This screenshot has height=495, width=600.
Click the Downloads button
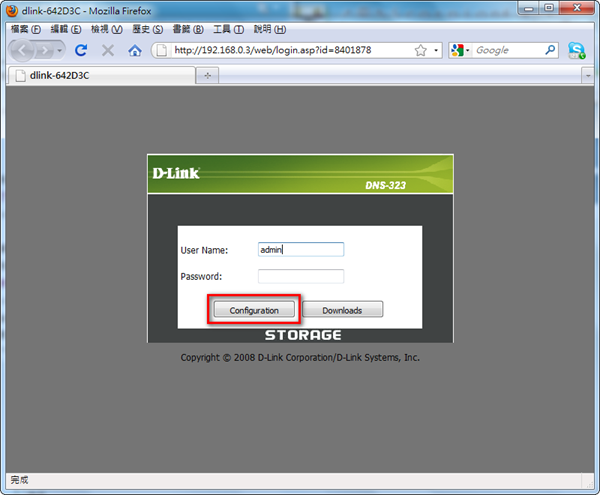[342, 310]
